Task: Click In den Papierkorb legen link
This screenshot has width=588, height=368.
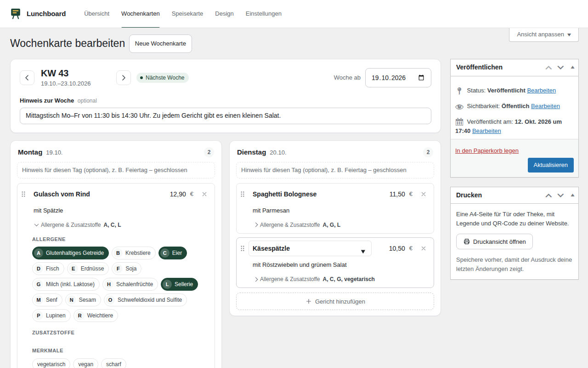Action: click(x=487, y=150)
